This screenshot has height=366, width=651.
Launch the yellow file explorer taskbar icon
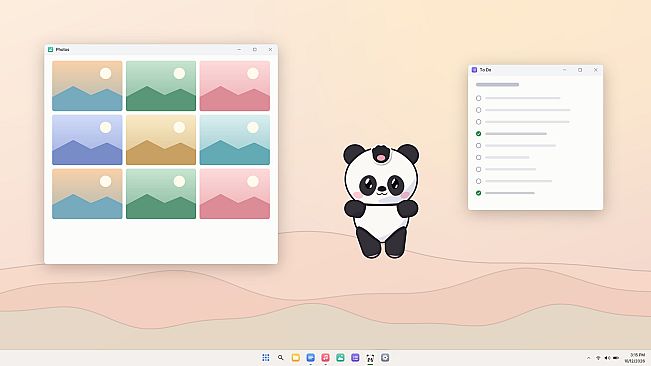(x=296, y=357)
